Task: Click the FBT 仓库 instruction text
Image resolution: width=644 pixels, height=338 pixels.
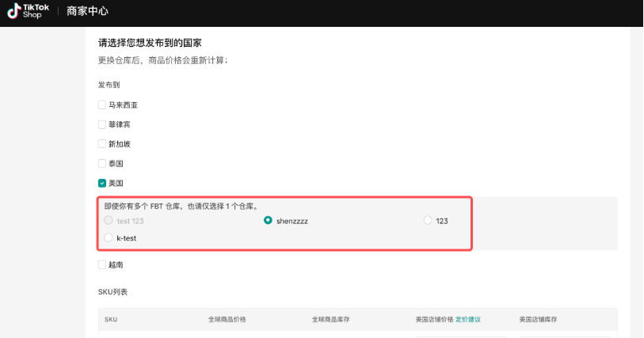Action: (x=181, y=207)
